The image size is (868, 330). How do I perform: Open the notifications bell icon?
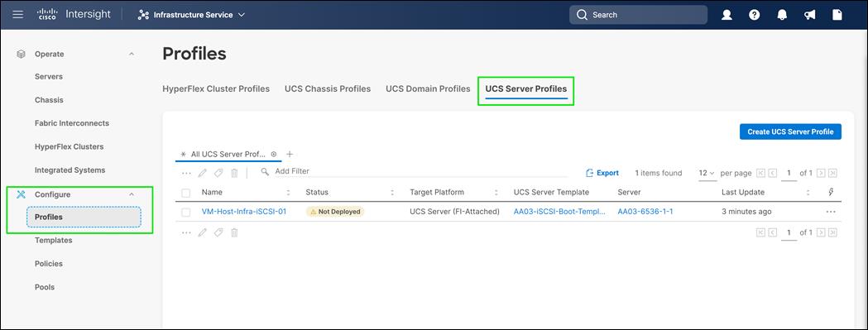(x=782, y=15)
